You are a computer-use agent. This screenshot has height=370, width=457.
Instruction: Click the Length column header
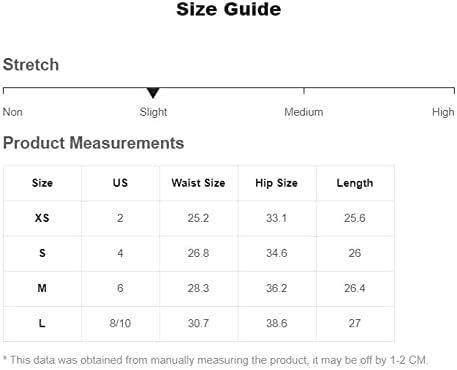click(355, 183)
